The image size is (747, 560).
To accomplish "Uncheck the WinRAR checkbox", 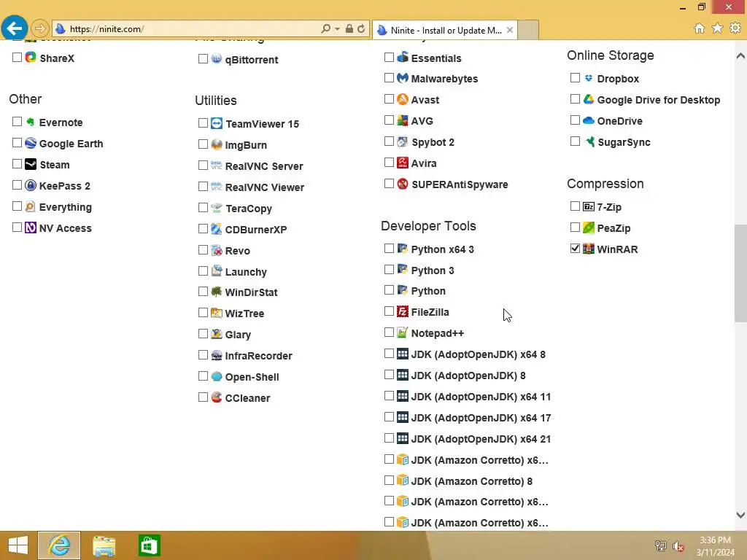I will [575, 248].
